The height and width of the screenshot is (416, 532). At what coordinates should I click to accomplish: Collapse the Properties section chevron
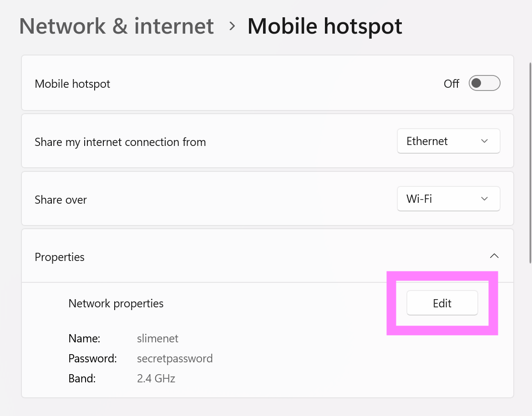click(x=494, y=256)
